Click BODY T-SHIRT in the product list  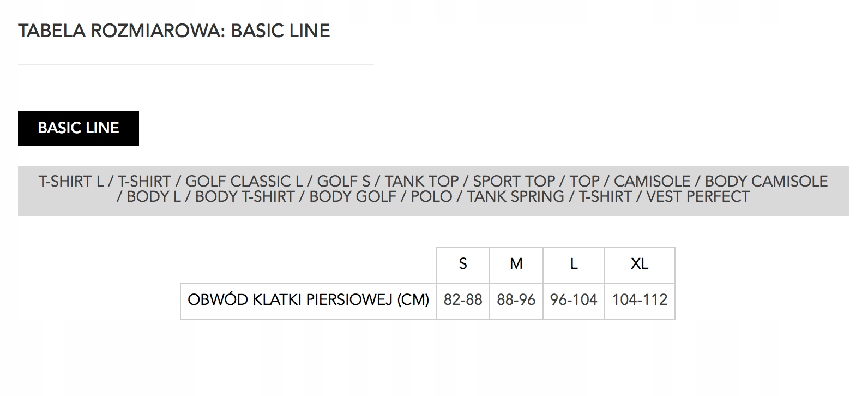pyautogui.click(x=245, y=197)
